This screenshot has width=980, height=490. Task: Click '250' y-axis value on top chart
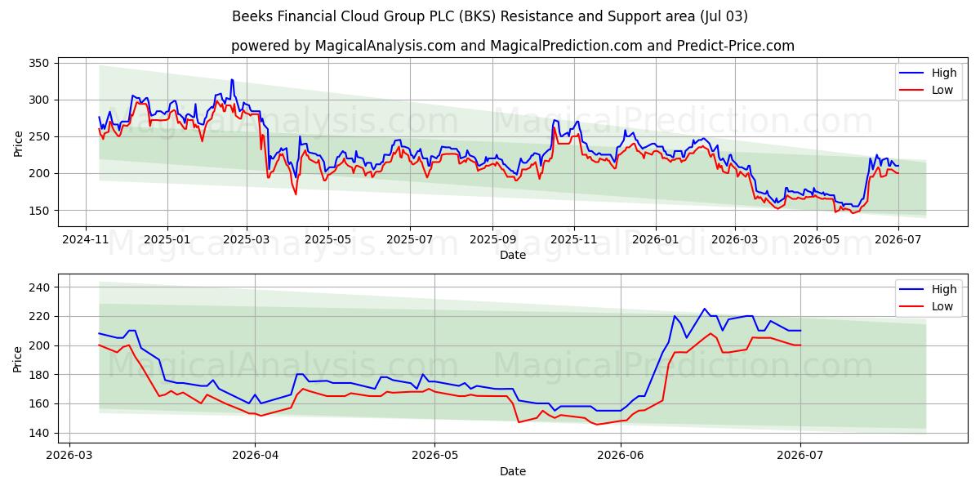(40, 136)
